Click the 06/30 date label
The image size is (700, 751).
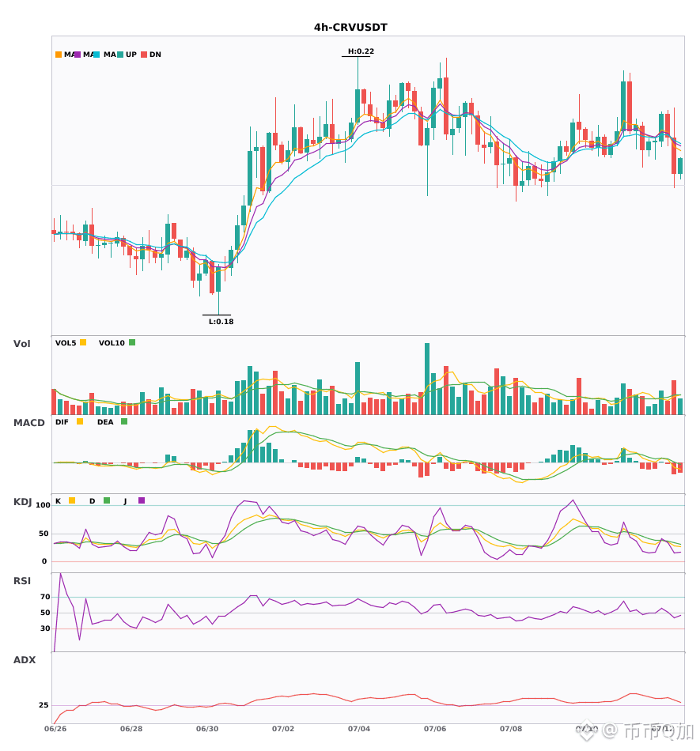coord(207,729)
